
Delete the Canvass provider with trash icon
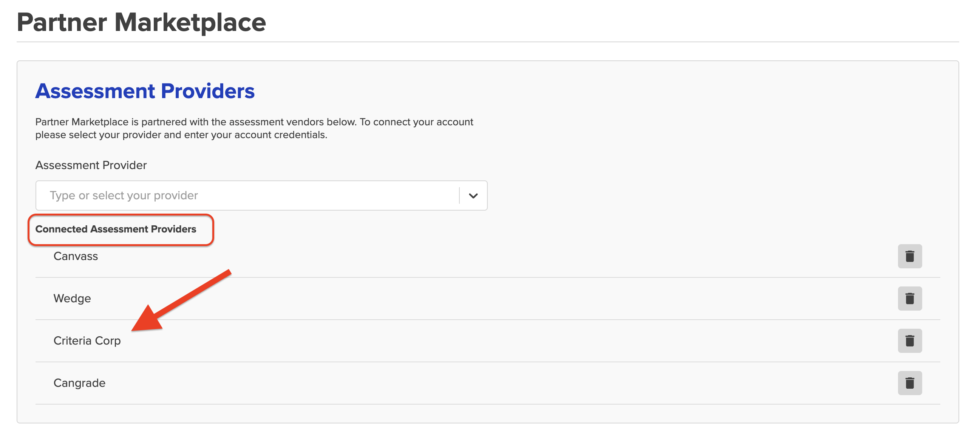pyautogui.click(x=909, y=256)
